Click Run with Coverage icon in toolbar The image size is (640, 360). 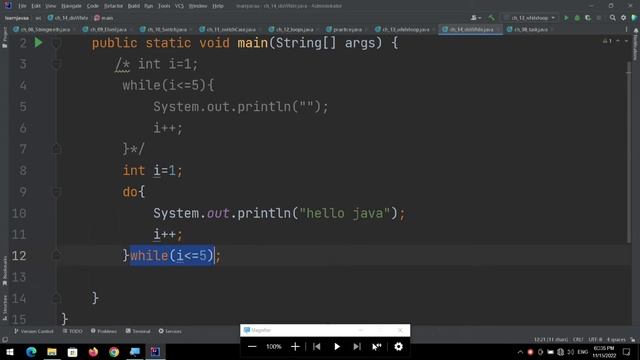[588, 18]
